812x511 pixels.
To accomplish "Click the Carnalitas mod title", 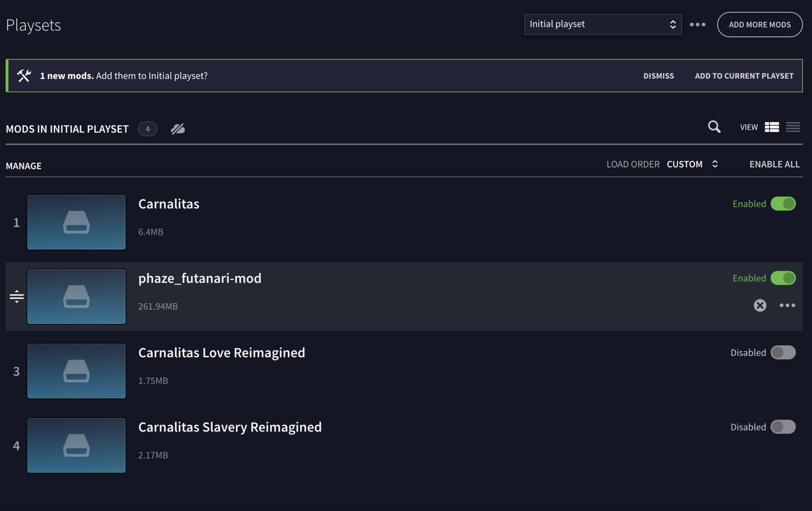I will pyautogui.click(x=169, y=204).
